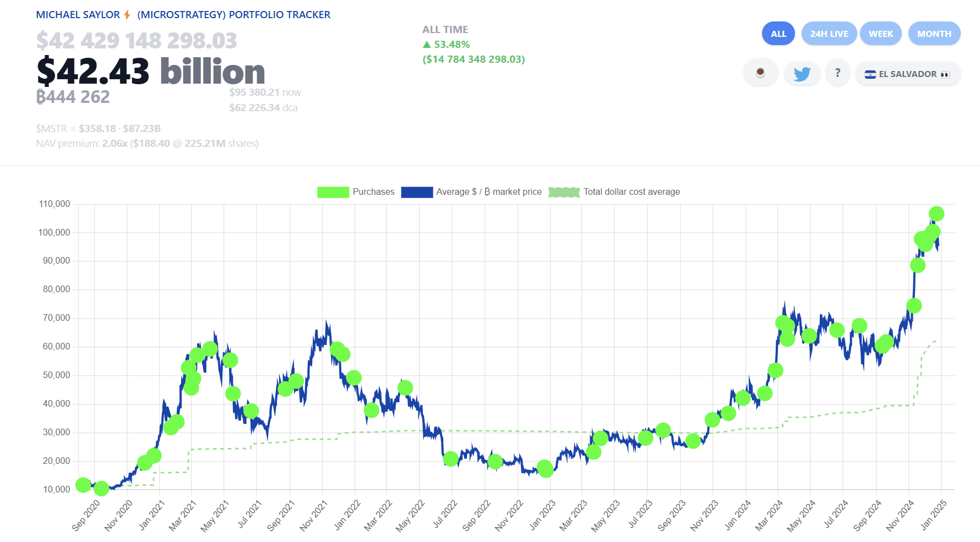Select the ALL time range tab

click(x=778, y=34)
